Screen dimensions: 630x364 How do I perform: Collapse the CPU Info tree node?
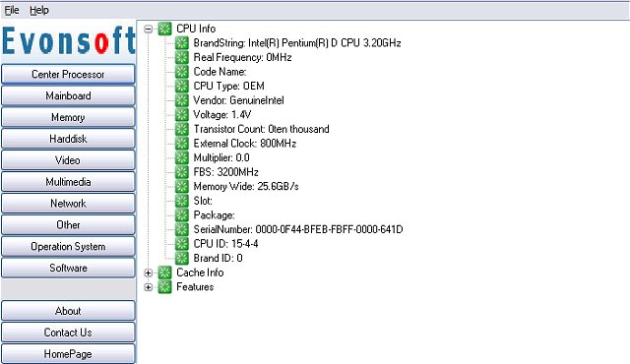click(x=149, y=29)
